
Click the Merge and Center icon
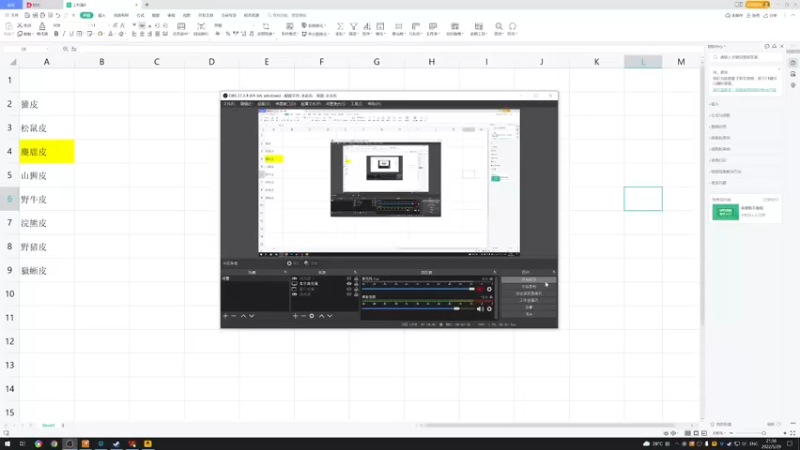pyautogui.click(x=181, y=26)
